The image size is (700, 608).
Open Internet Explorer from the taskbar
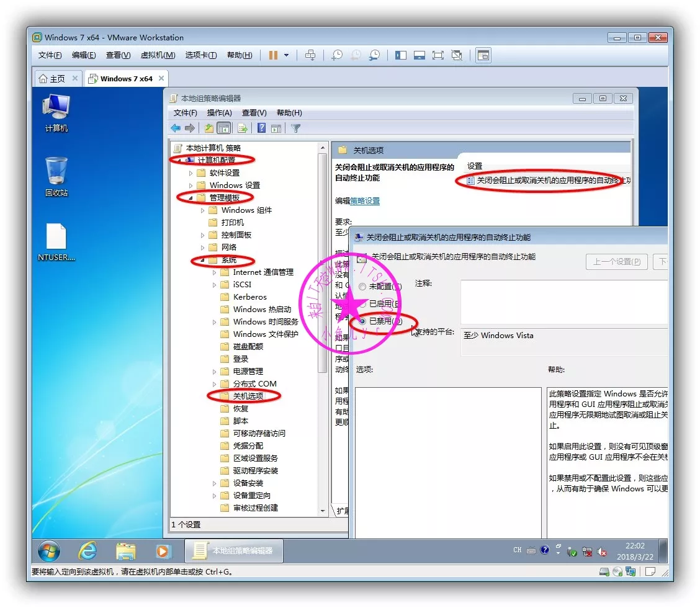87,550
